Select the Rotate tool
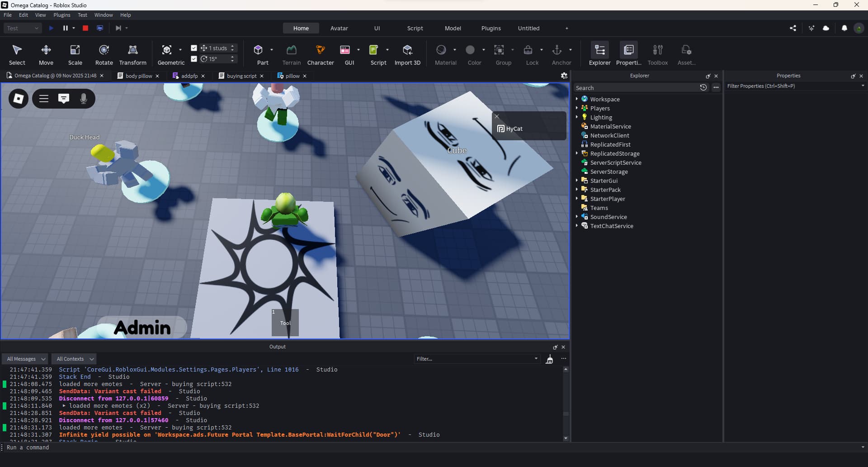The width and height of the screenshot is (868, 467). [104, 55]
